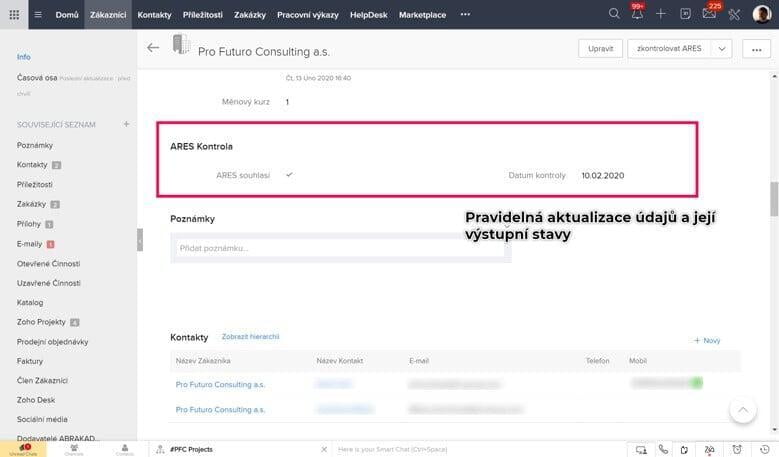Click the Upravit button

pyautogui.click(x=600, y=49)
